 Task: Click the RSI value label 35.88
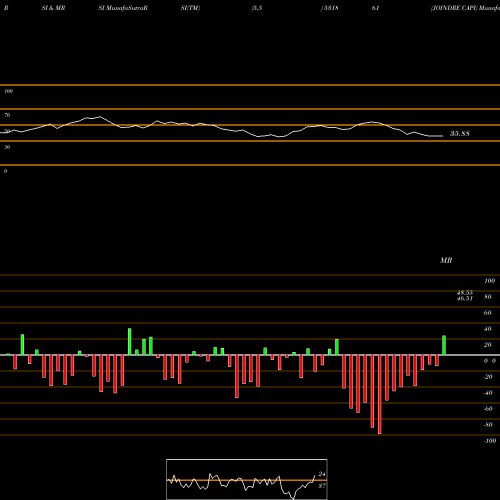click(x=460, y=134)
